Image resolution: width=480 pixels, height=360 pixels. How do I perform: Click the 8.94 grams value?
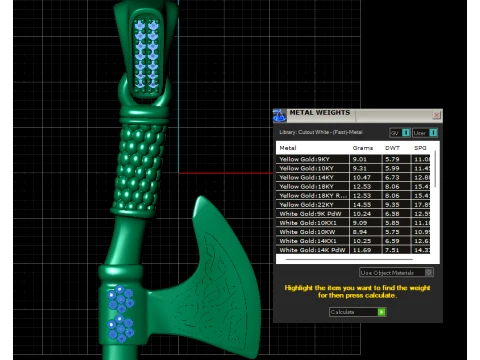tap(360, 232)
